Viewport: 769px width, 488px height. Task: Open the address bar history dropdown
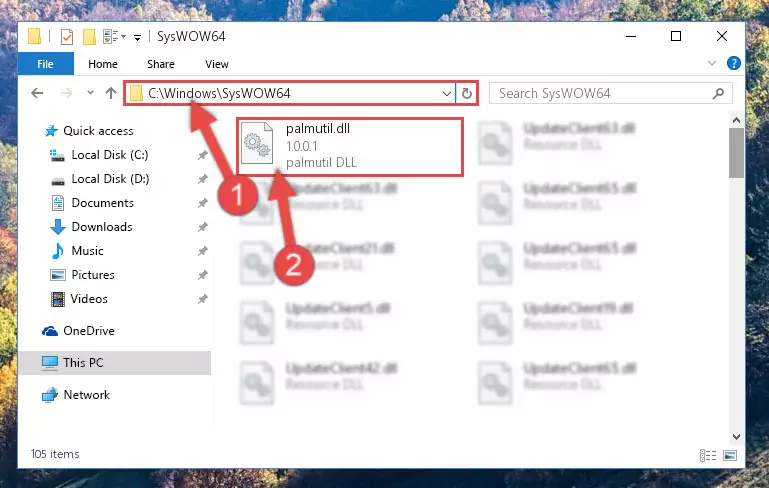[x=446, y=93]
